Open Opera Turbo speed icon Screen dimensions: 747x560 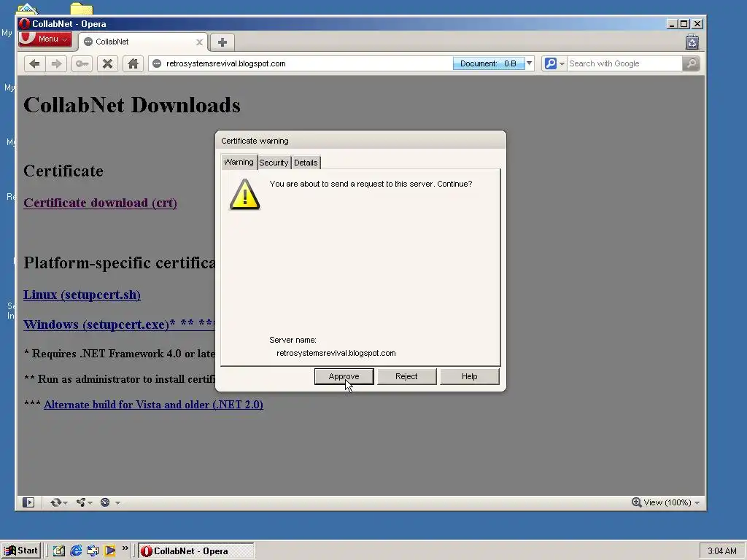[x=105, y=502]
